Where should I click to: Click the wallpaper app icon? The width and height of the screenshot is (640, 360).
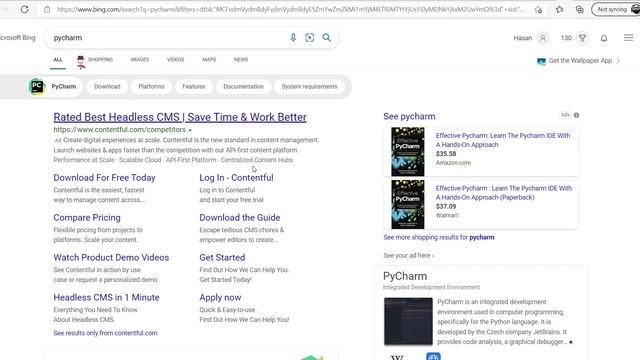(x=541, y=61)
